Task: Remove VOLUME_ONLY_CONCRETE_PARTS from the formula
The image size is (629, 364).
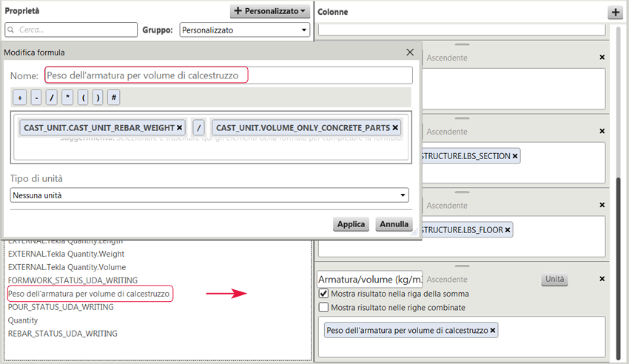Action: (x=395, y=127)
